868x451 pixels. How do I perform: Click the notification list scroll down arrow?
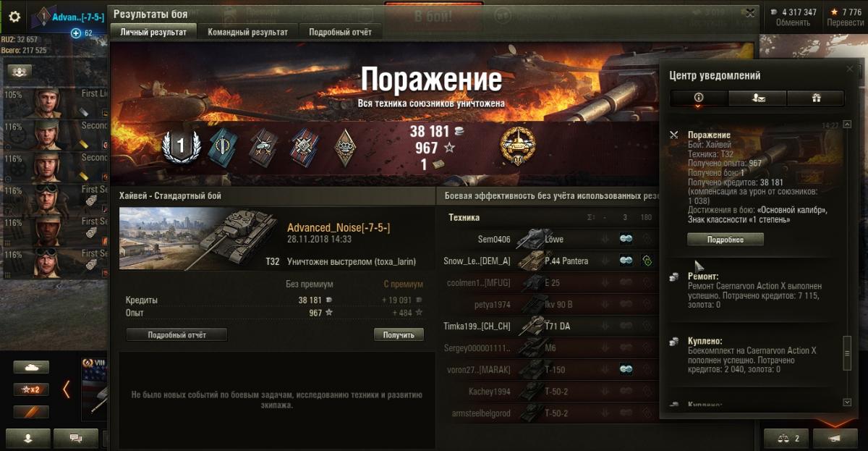click(x=848, y=402)
